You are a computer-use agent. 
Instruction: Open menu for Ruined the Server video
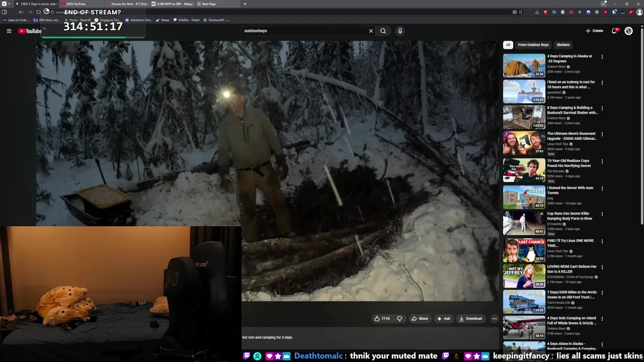602,189
